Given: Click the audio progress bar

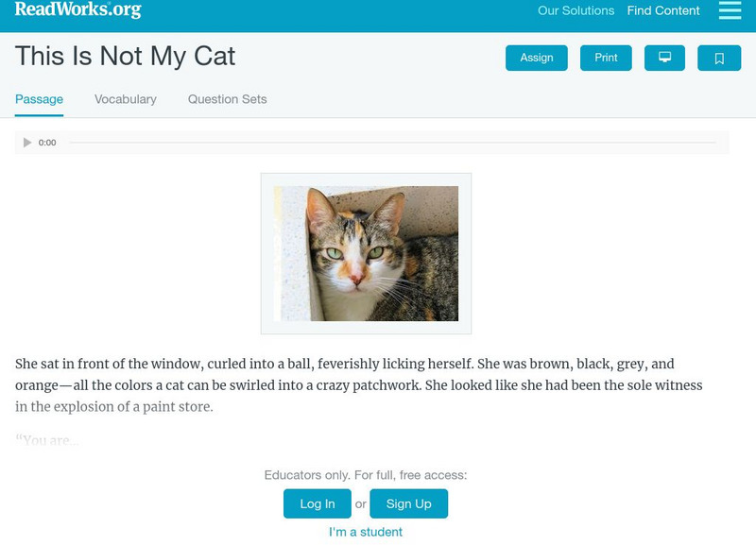Looking at the screenshot, I should pyautogui.click(x=392, y=143).
